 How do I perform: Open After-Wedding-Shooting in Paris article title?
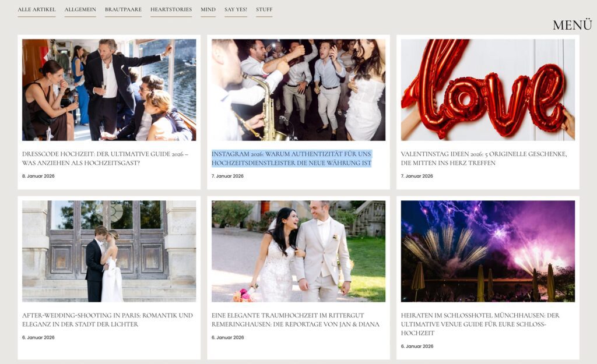107,320
